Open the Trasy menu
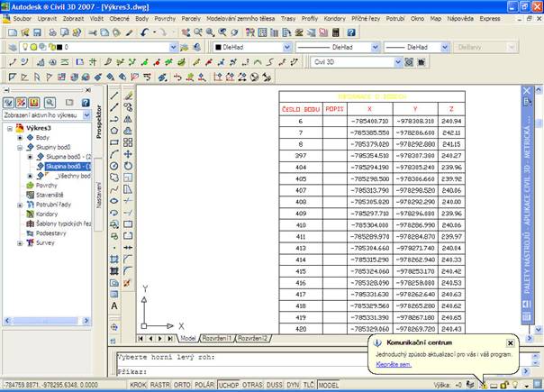 tap(288, 18)
